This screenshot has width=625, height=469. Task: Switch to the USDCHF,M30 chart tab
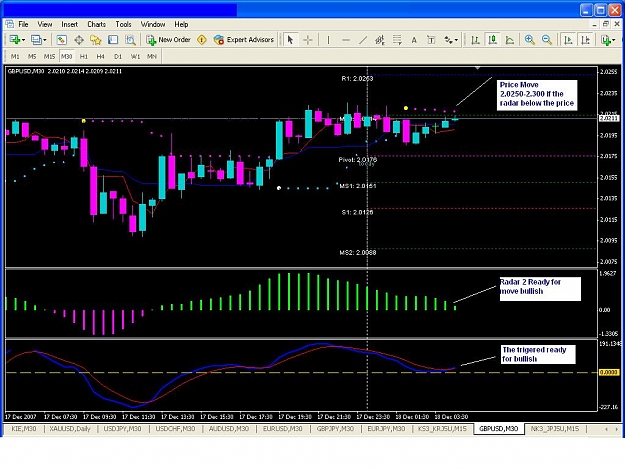175,429
